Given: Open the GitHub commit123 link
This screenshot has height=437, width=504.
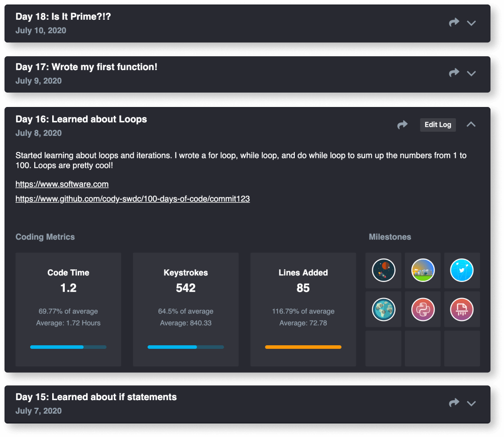Looking at the screenshot, I should [x=132, y=199].
